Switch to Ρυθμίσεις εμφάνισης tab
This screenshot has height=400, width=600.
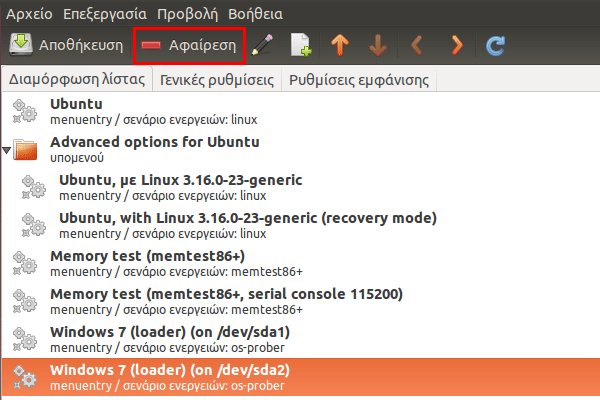click(x=359, y=80)
